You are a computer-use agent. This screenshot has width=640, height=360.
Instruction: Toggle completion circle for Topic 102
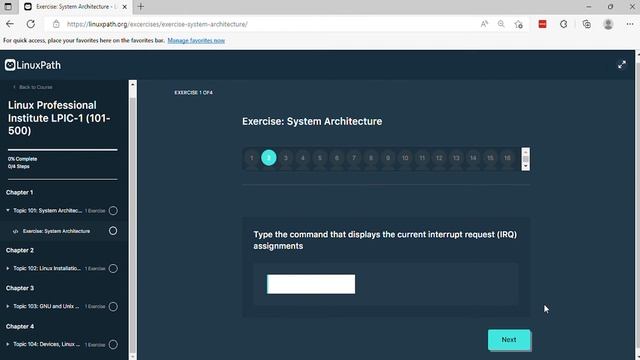(x=113, y=269)
